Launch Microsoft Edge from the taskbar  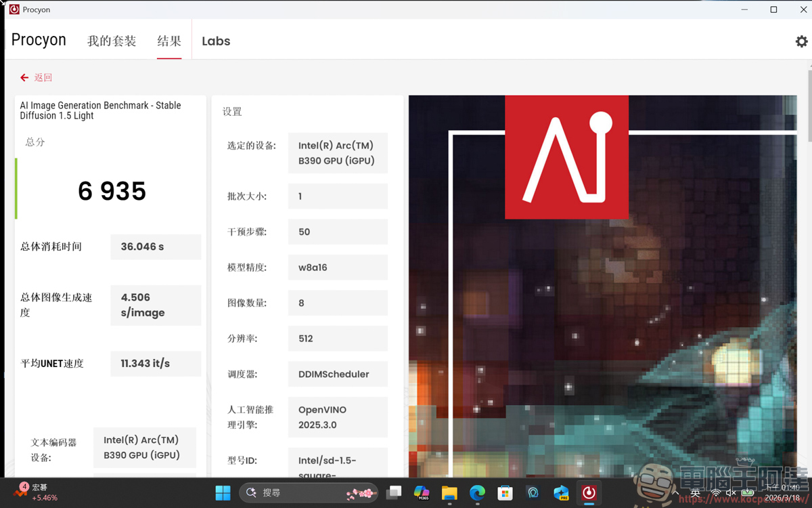476,492
